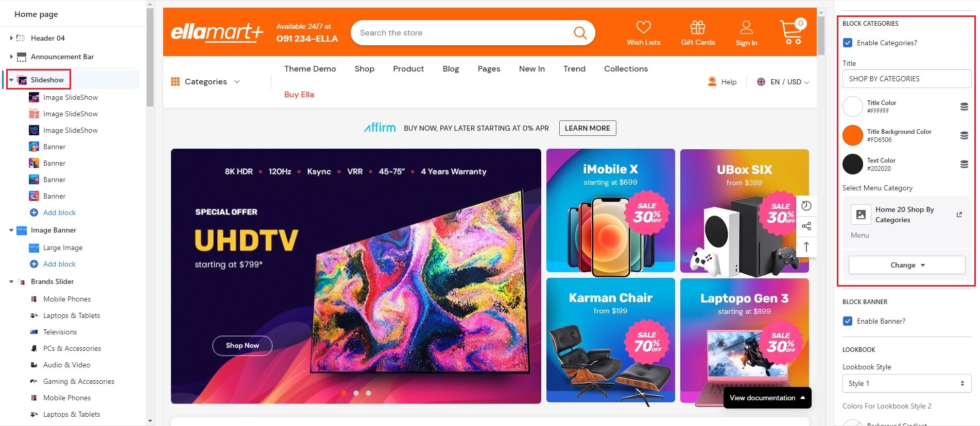
Task: Open the Gift Cards icon
Action: click(x=698, y=27)
